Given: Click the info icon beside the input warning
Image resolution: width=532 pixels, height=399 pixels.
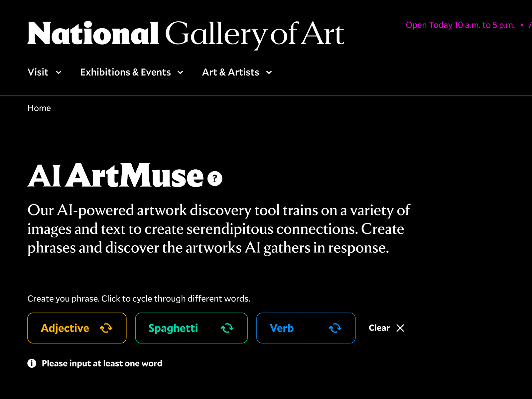Looking at the screenshot, I should point(32,363).
